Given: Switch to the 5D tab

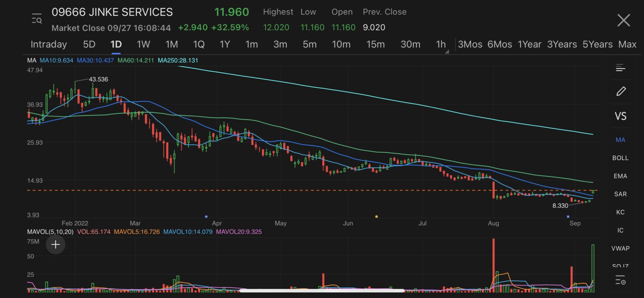Looking at the screenshot, I should coord(89,44).
